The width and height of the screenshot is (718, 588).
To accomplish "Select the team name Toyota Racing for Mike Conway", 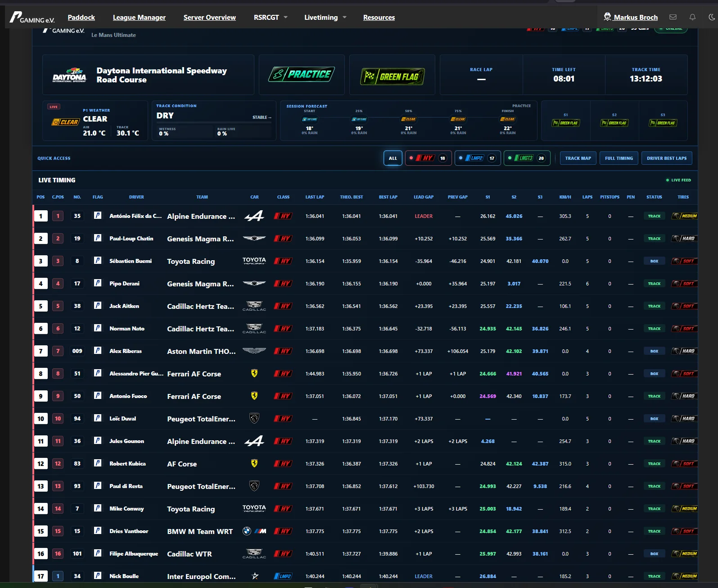I will [x=191, y=509].
